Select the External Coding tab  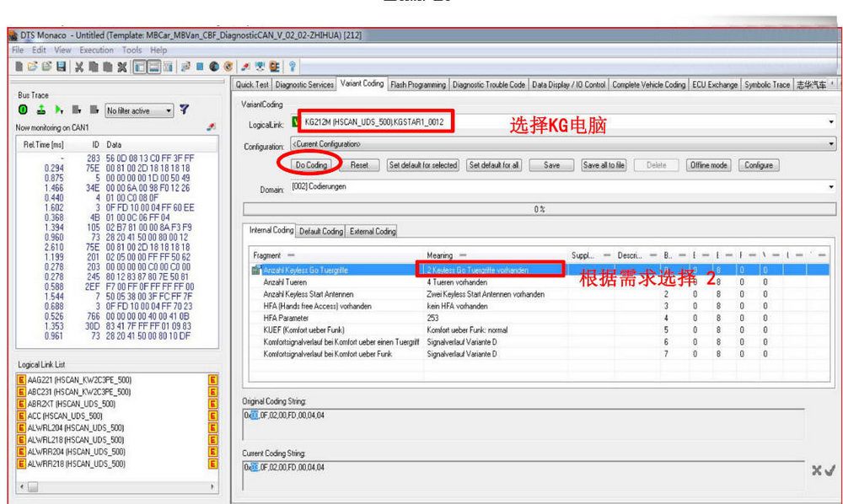(x=373, y=231)
